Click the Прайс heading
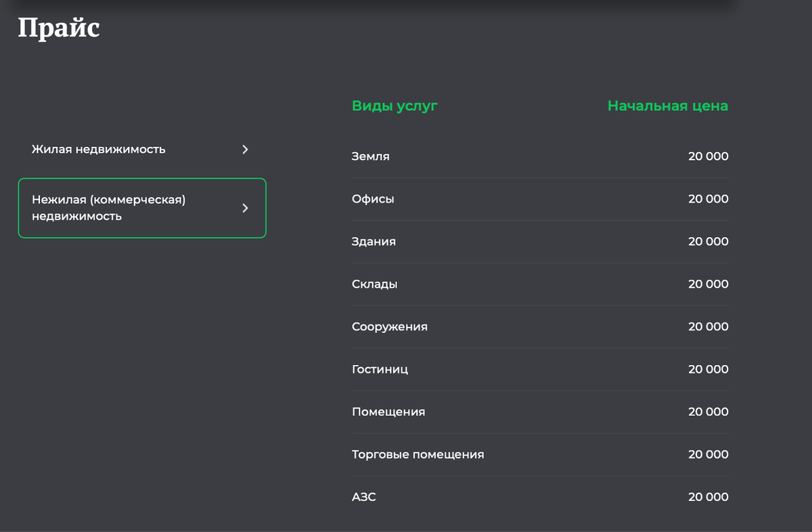 (x=59, y=28)
